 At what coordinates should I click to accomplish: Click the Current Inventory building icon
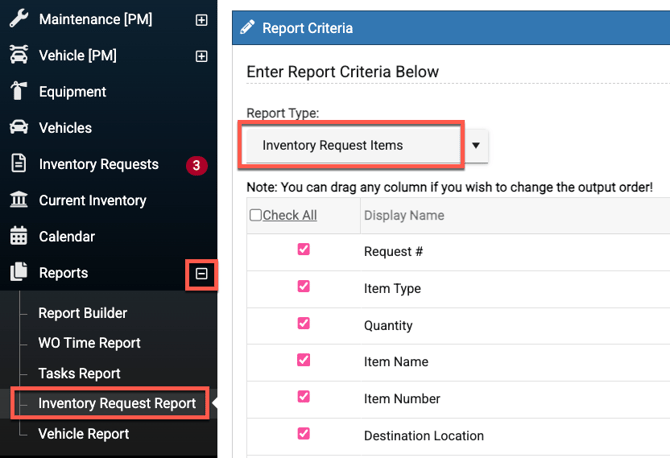coord(18,200)
